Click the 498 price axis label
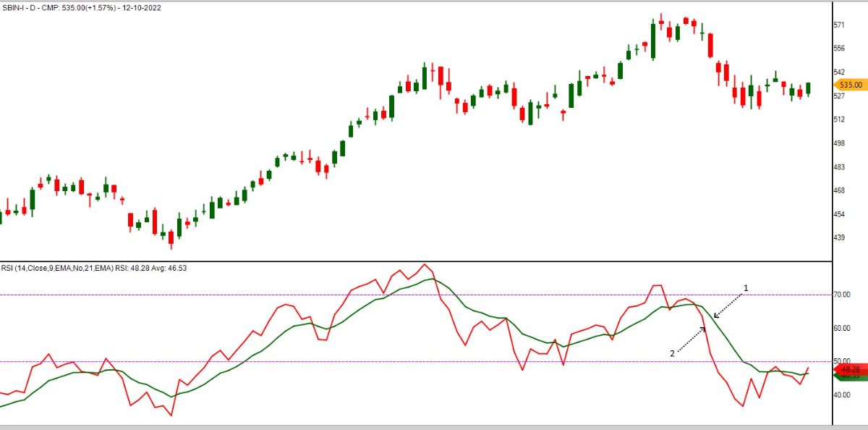This screenshot has height=430, width=868. 840,143
